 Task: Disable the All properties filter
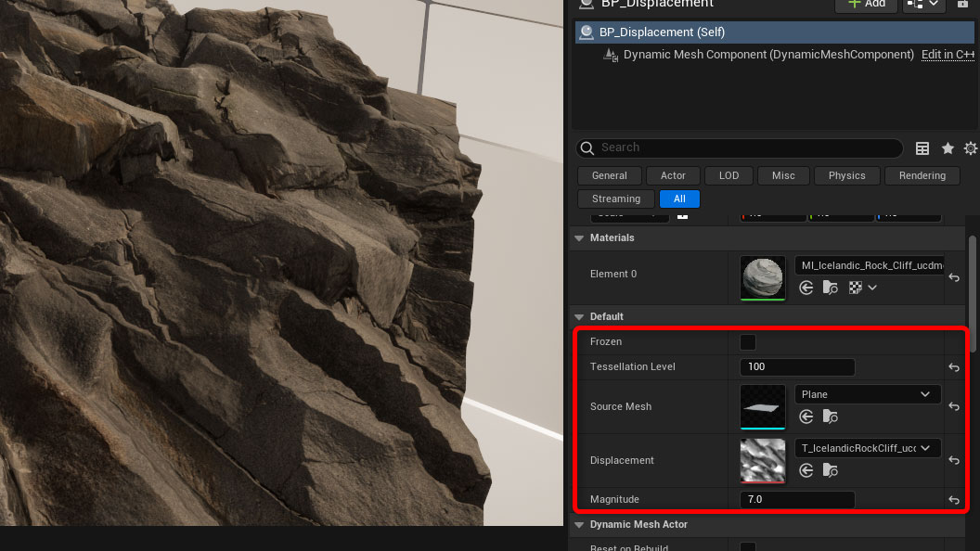point(679,199)
